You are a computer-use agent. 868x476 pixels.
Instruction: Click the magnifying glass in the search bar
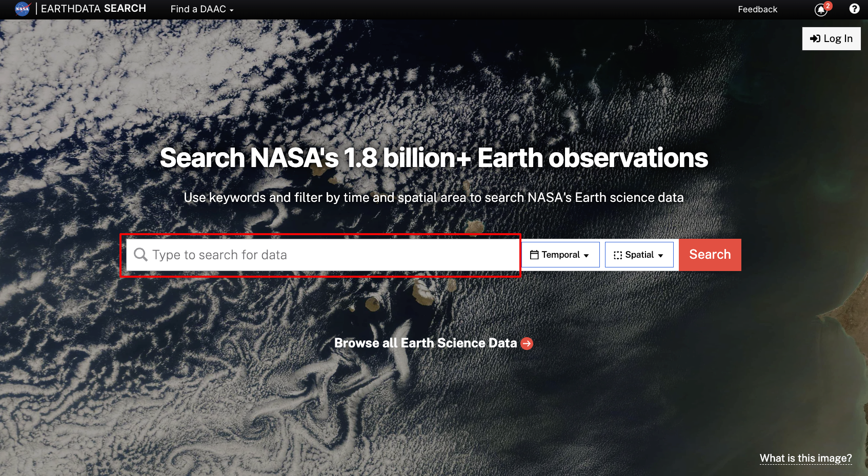point(140,255)
